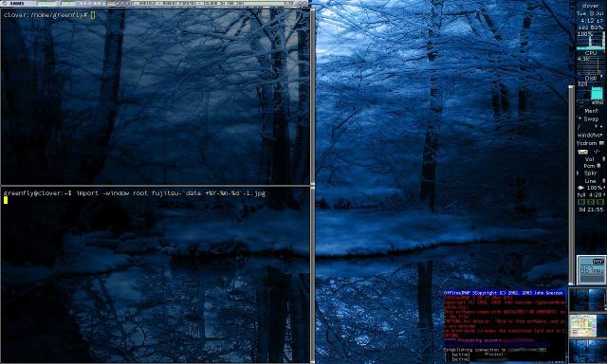Click the gkrellm Swap meter

point(591,119)
